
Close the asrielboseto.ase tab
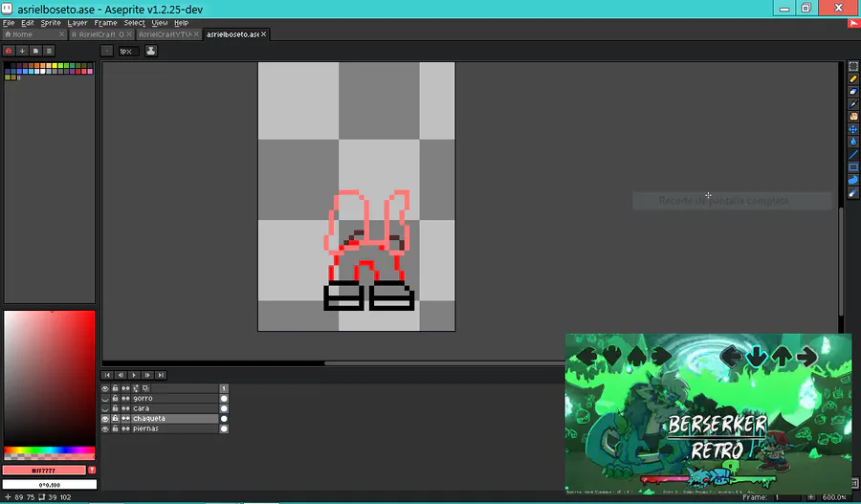(264, 34)
